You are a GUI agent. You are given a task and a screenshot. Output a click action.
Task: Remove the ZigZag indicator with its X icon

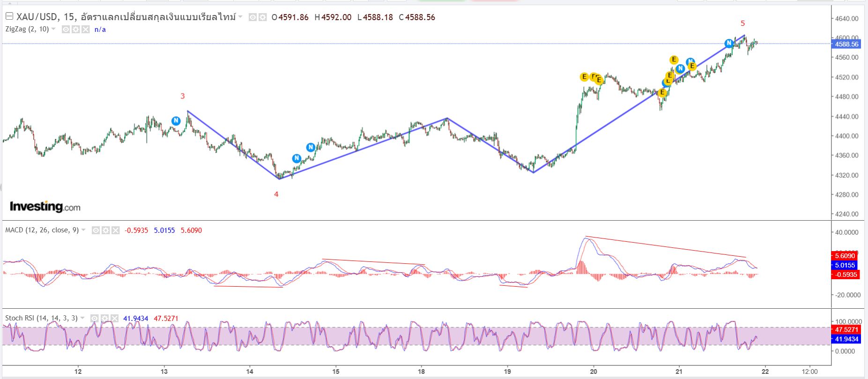pyautogui.click(x=85, y=30)
